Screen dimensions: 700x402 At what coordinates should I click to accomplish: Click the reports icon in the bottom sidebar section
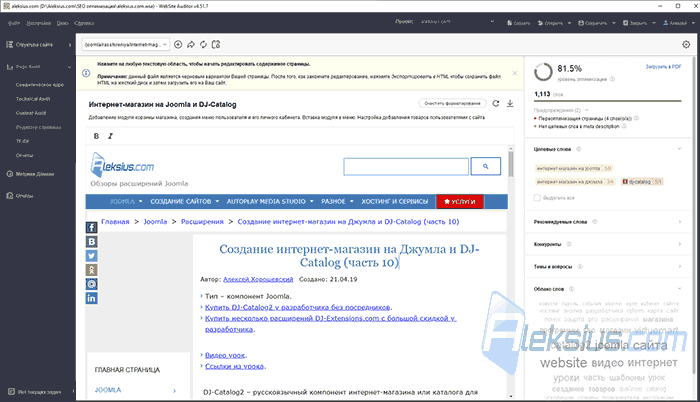[x=9, y=196]
